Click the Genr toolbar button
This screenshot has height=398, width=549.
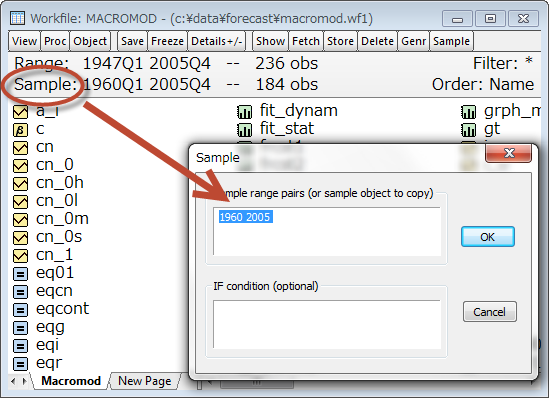coord(414,41)
